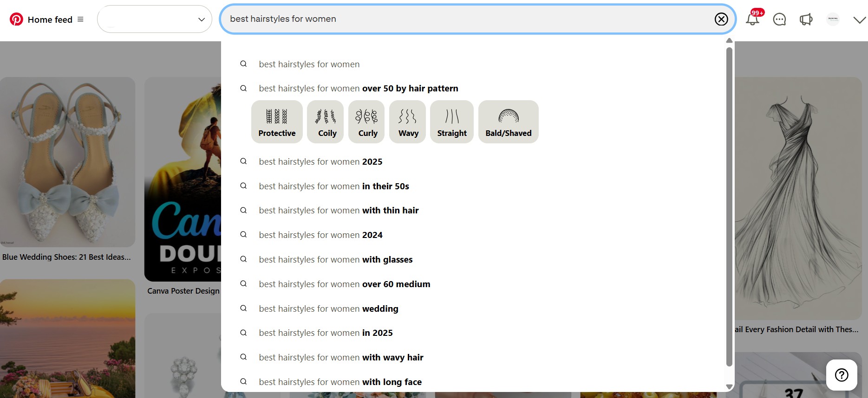Click search icon beside "with thin hair"
This screenshot has width=868, height=398.
243,210
